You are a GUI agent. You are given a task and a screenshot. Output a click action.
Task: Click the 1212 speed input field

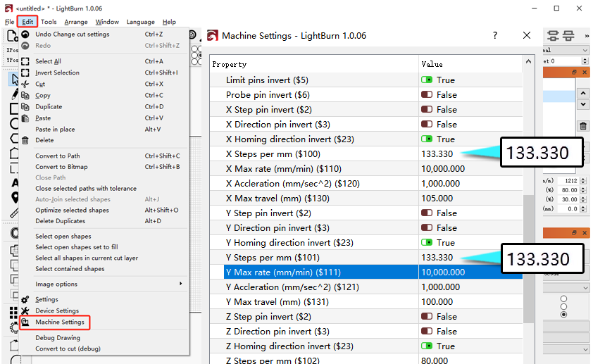pos(568,181)
